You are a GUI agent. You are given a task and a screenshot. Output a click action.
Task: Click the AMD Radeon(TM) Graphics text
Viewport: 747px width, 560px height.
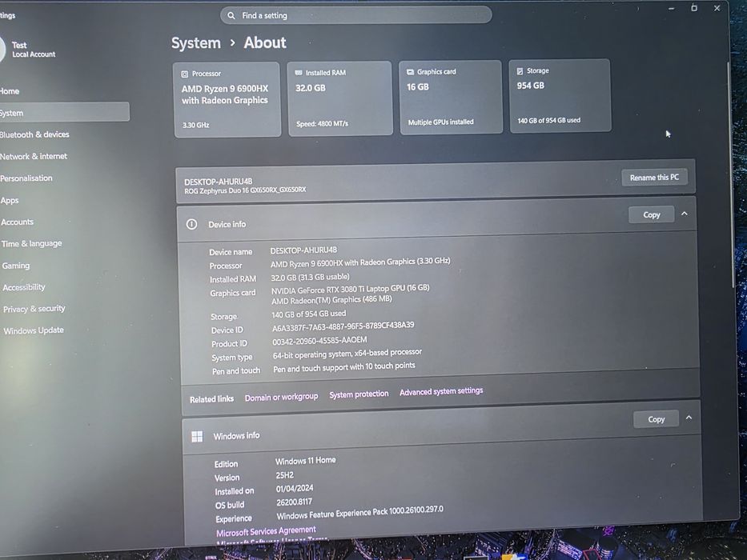click(x=331, y=300)
